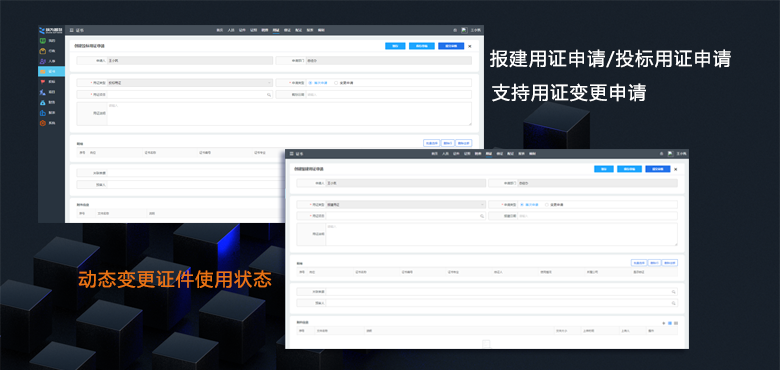Click the middle light-blue button in the front window form header
The height and width of the screenshot is (370, 780).
pyautogui.click(x=629, y=169)
